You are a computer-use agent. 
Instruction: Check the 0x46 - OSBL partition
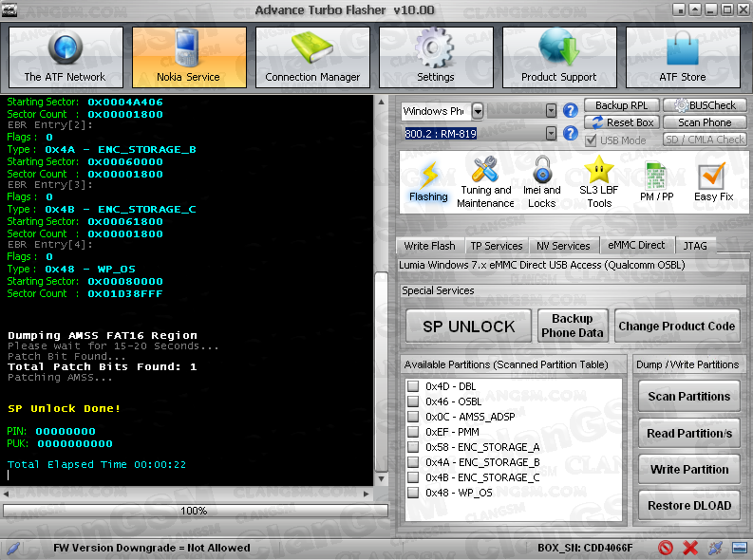point(412,401)
